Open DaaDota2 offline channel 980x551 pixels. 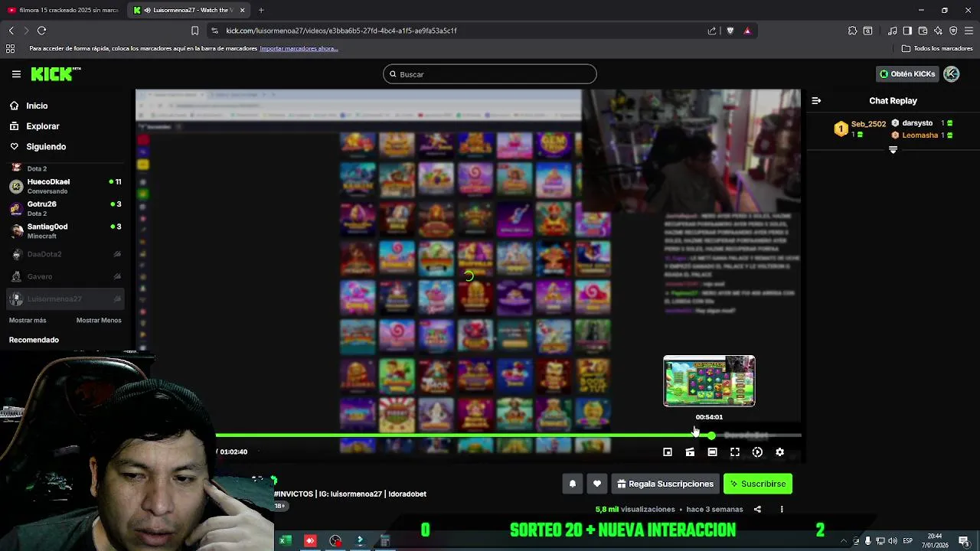pos(65,254)
